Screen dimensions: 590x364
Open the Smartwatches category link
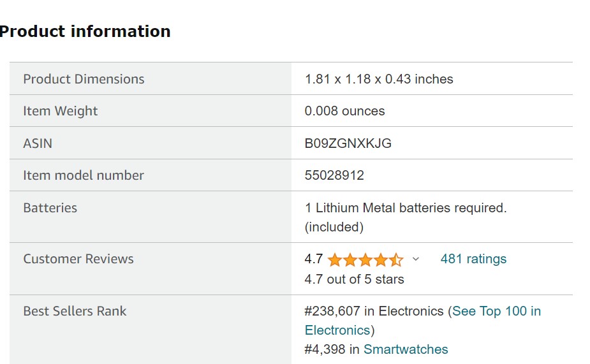tap(406, 349)
